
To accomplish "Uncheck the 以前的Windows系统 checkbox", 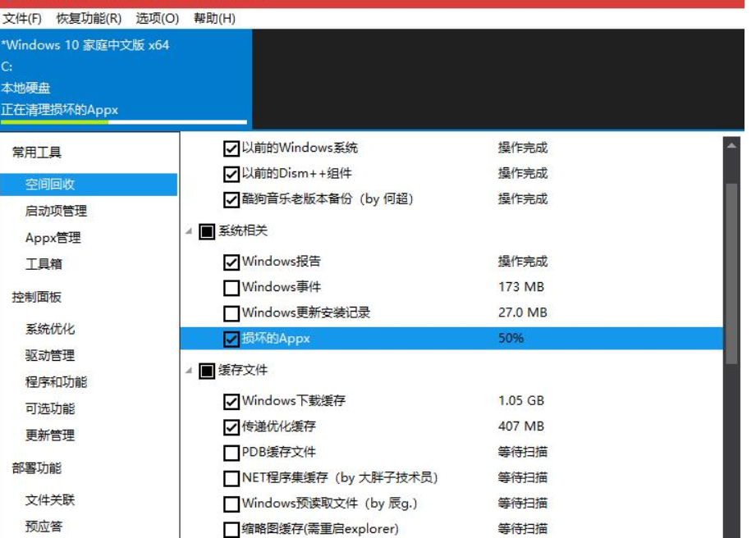I will point(231,148).
